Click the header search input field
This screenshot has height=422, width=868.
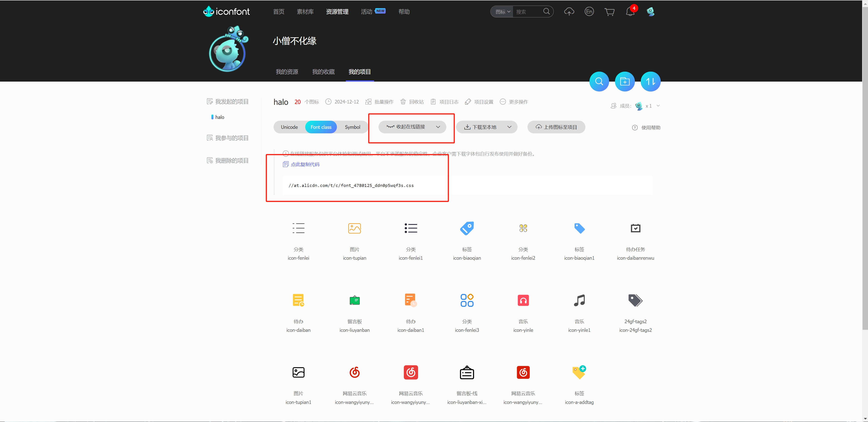tap(527, 12)
